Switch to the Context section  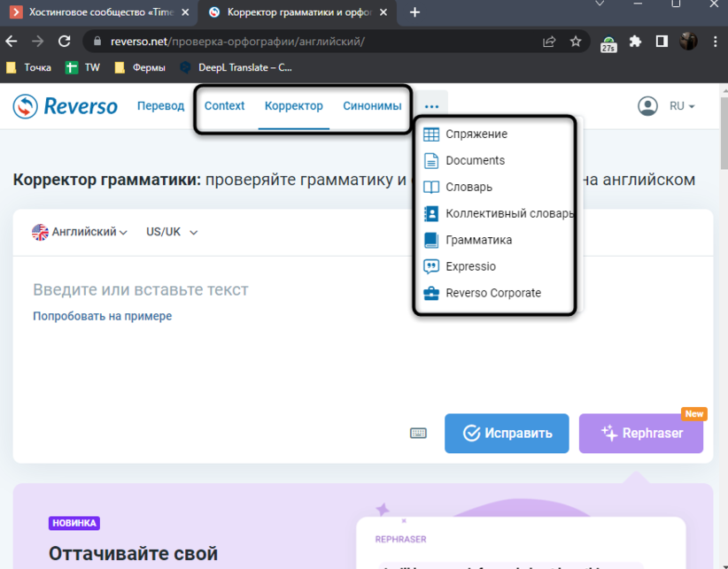[x=224, y=105]
